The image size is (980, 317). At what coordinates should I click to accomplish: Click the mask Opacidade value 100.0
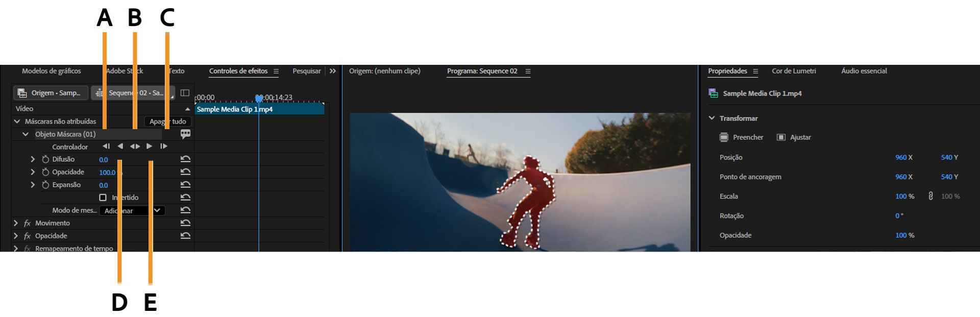click(x=107, y=173)
